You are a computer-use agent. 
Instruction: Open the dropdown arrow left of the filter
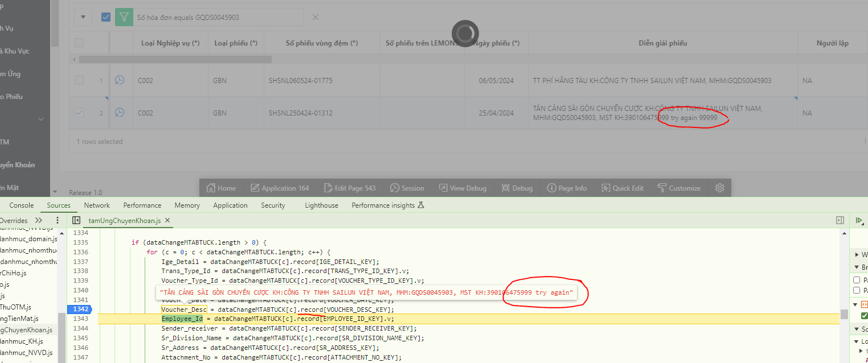(x=83, y=17)
